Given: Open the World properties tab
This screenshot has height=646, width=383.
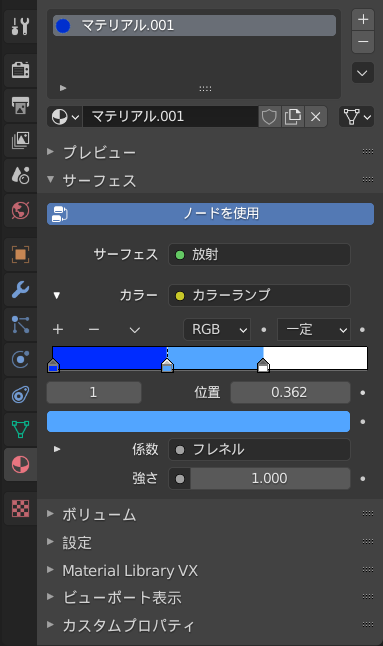Looking at the screenshot, I should pos(20,211).
